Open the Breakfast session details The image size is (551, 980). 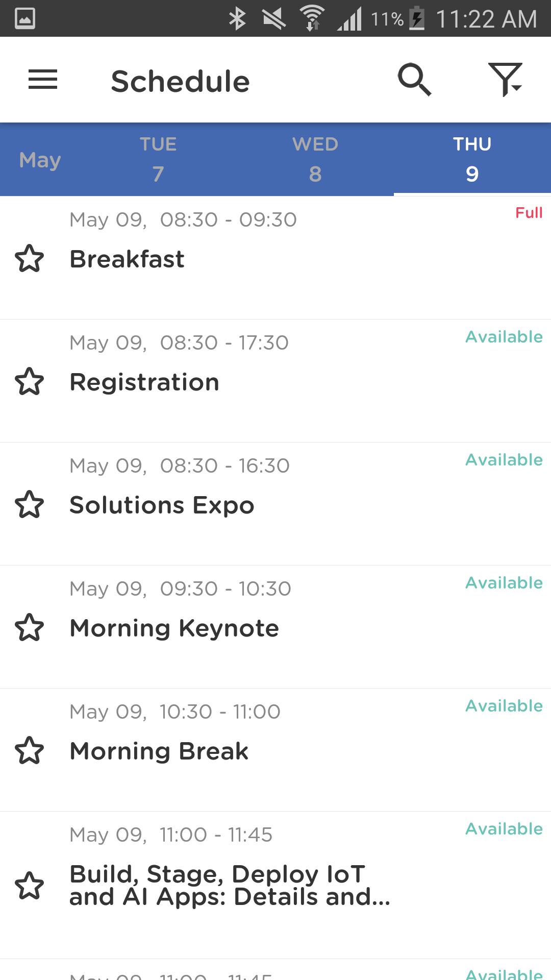tap(127, 259)
